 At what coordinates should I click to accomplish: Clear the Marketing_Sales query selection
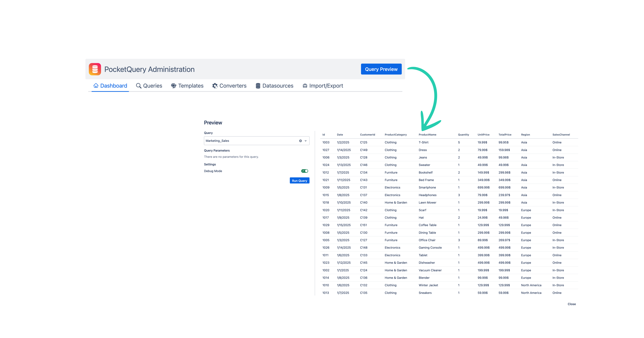tap(300, 141)
